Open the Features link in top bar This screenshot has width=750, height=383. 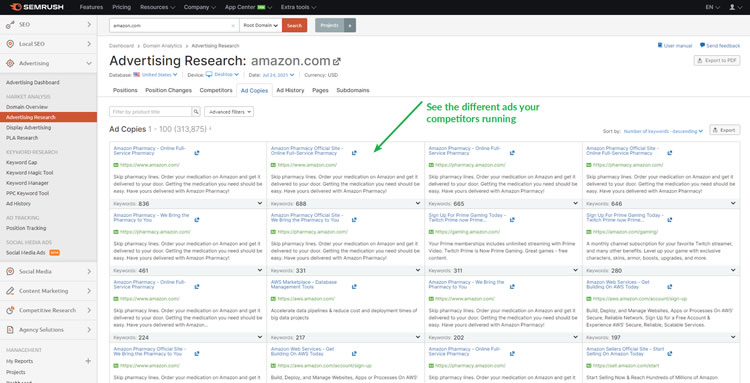(x=91, y=7)
